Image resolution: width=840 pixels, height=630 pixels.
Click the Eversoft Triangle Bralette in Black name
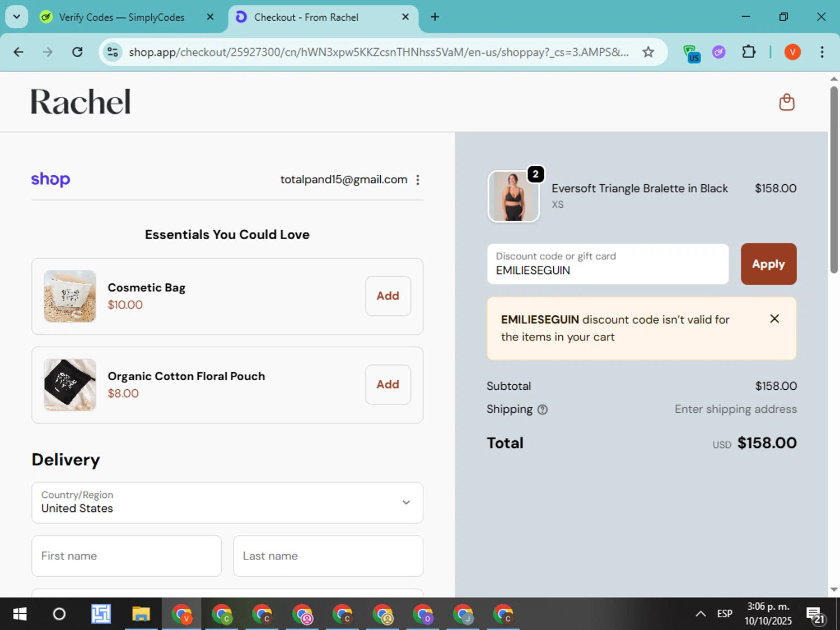(x=640, y=188)
